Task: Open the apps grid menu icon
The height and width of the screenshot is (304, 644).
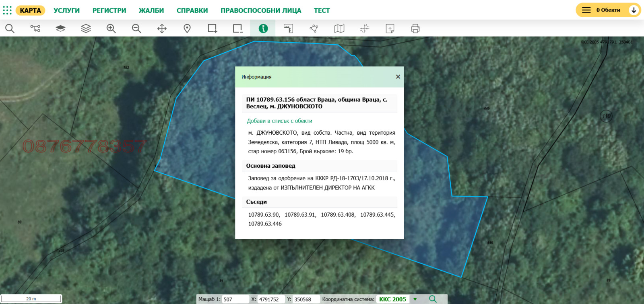Action: click(x=7, y=10)
